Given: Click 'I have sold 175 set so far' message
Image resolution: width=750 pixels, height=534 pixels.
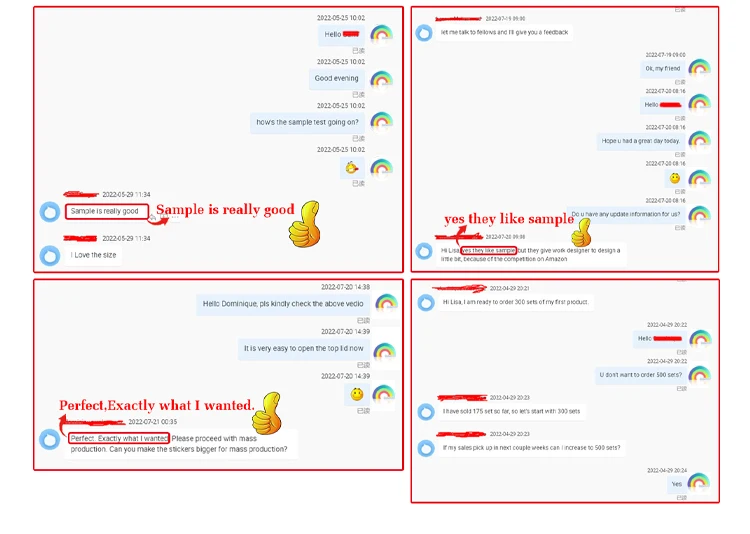Looking at the screenshot, I should click(511, 412).
